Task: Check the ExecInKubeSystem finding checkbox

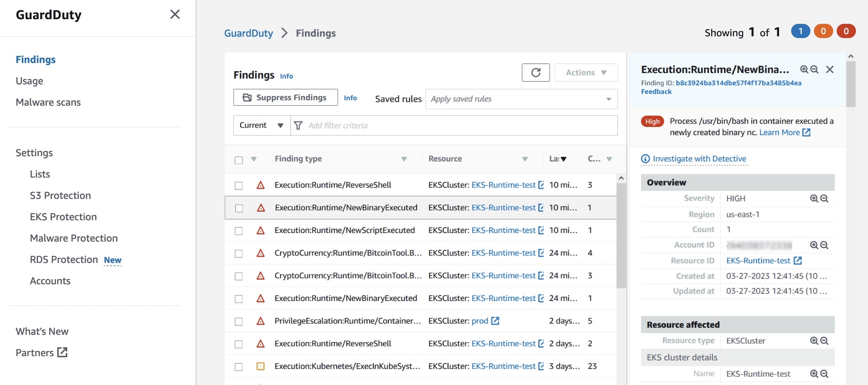Action: pyautogui.click(x=239, y=367)
